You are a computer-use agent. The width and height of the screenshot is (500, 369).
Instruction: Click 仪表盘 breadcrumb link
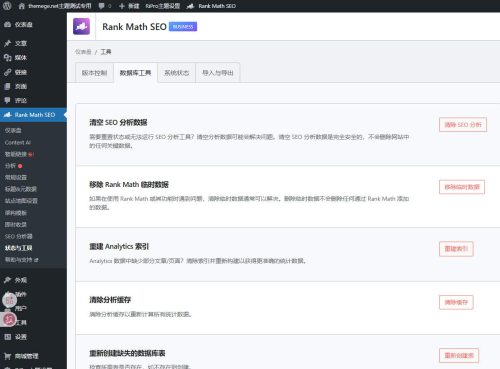pos(83,52)
